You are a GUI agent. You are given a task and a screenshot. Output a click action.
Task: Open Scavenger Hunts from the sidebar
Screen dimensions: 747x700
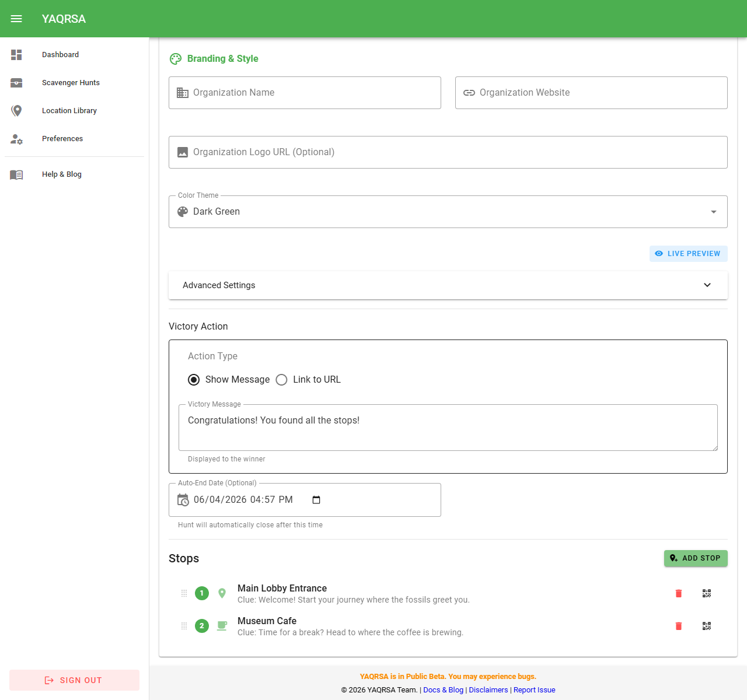pos(75,83)
